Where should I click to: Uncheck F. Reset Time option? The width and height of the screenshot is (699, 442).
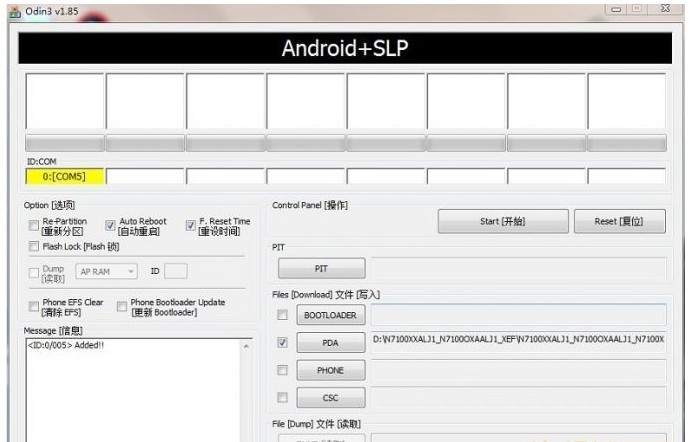190,226
